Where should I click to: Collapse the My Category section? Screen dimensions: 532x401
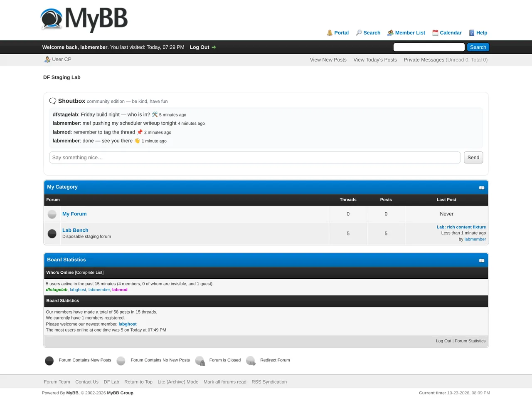pos(482,188)
